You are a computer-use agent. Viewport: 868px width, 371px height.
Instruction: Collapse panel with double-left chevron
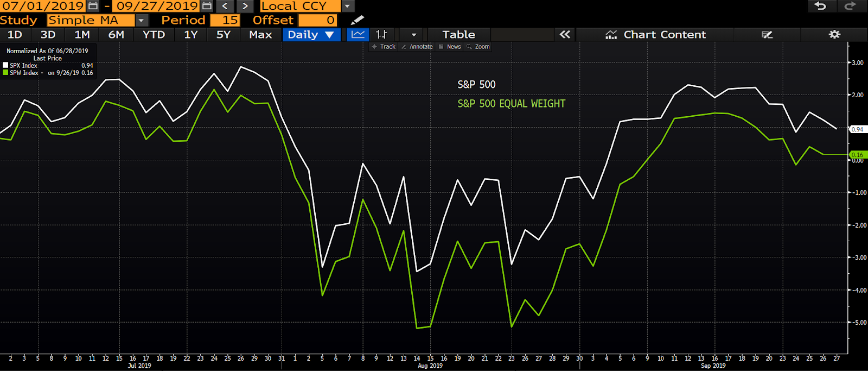[565, 34]
